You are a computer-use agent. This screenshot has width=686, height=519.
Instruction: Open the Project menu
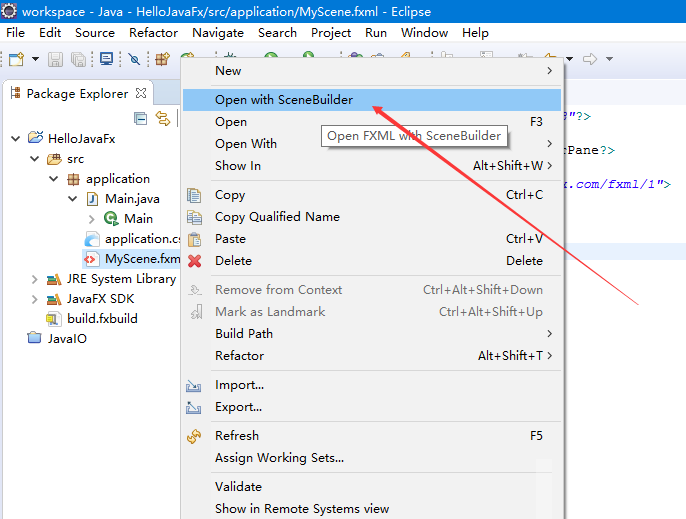pos(331,33)
